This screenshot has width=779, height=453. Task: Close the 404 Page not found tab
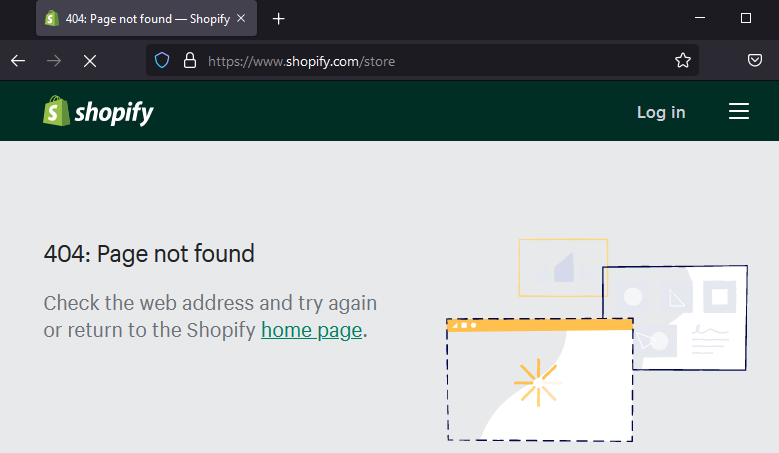pos(241,19)
